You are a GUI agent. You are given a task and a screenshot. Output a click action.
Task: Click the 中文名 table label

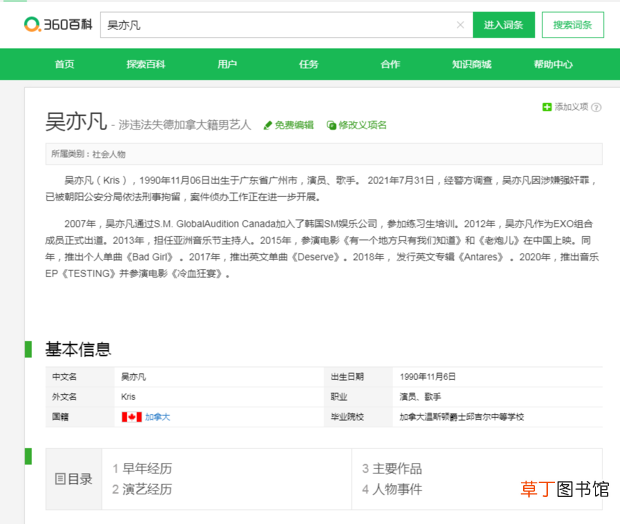(64, 377)
